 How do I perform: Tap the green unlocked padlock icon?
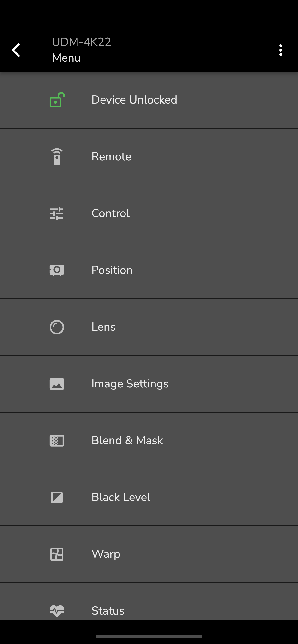click(x=57, y=100)
